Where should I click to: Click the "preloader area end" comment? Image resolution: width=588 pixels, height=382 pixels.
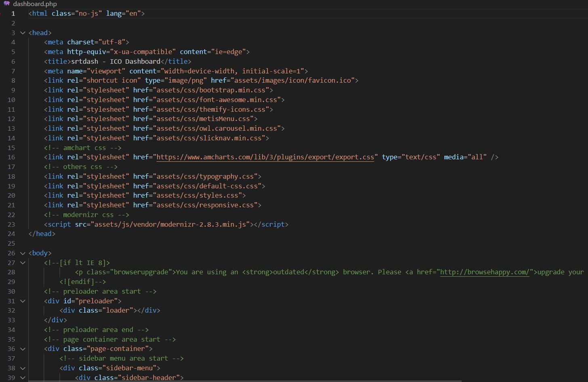[96, 330]
